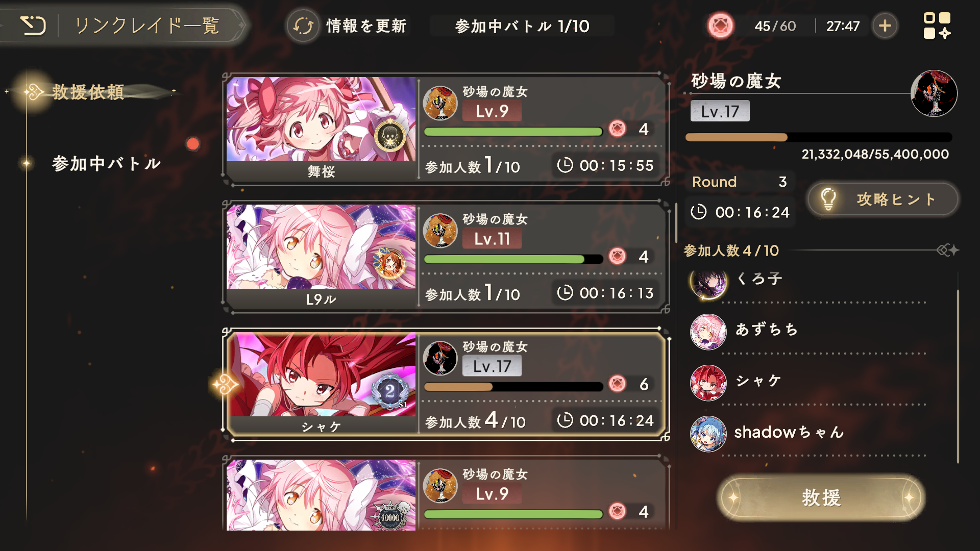Click the raid stamina orb icon
The image size is (980, 551).
click(x=720, y=26)
